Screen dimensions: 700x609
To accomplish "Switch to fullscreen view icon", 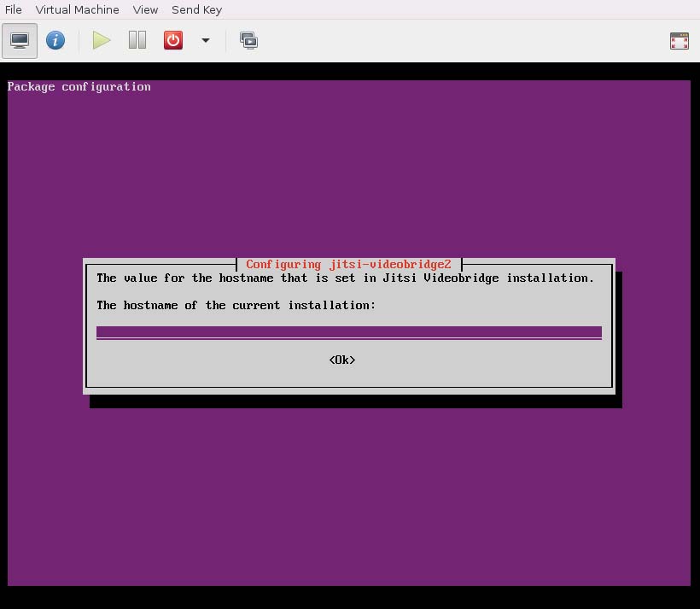I will click(679, 41).
